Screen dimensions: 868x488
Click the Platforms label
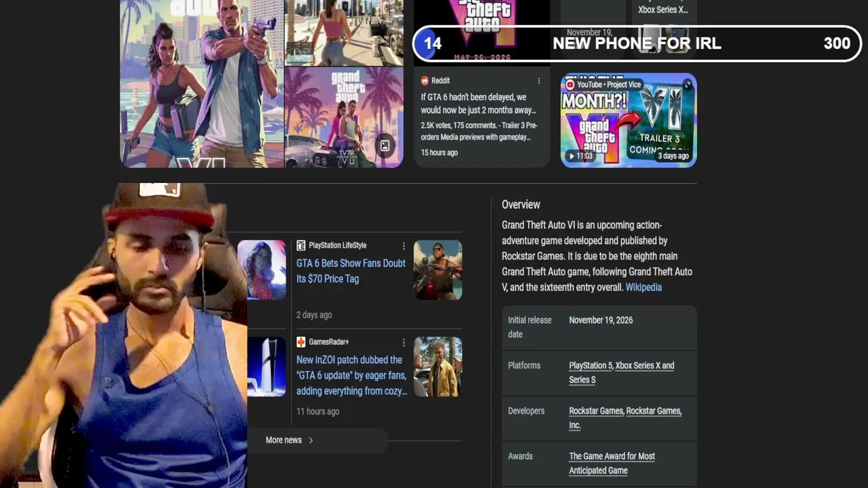coord(524,365)
